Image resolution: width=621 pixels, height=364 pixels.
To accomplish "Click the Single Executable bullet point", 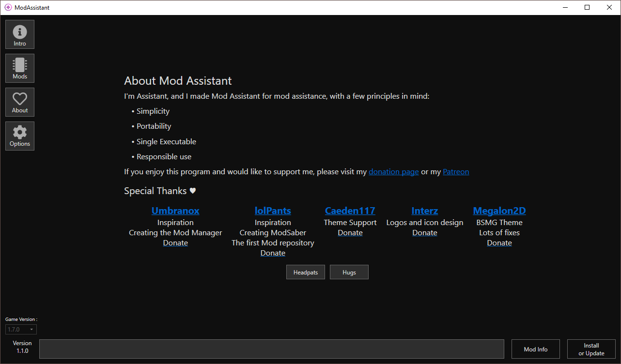I will (164, 142).
